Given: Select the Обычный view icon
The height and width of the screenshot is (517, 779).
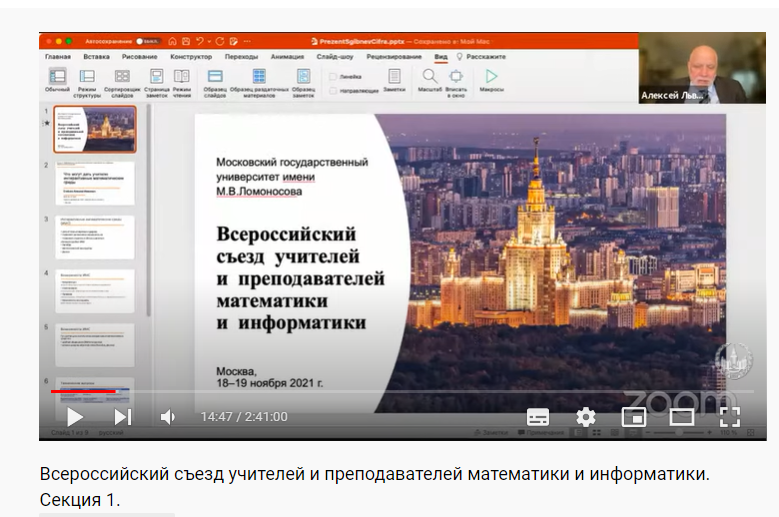Looking at the screenshot, I should [x=58, y=76].
